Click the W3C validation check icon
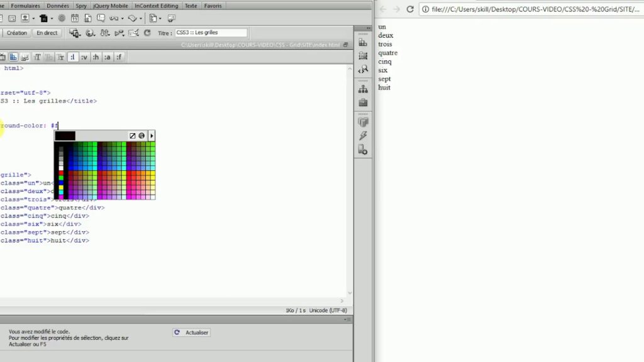644x362 pixels. pyautogui.click(x=133, y=33)
